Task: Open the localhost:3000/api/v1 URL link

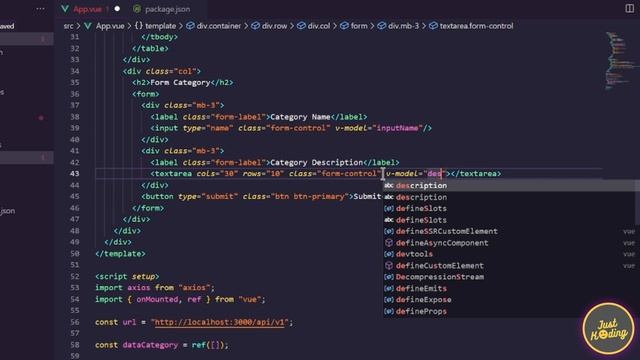Action: tap(219, 322)
